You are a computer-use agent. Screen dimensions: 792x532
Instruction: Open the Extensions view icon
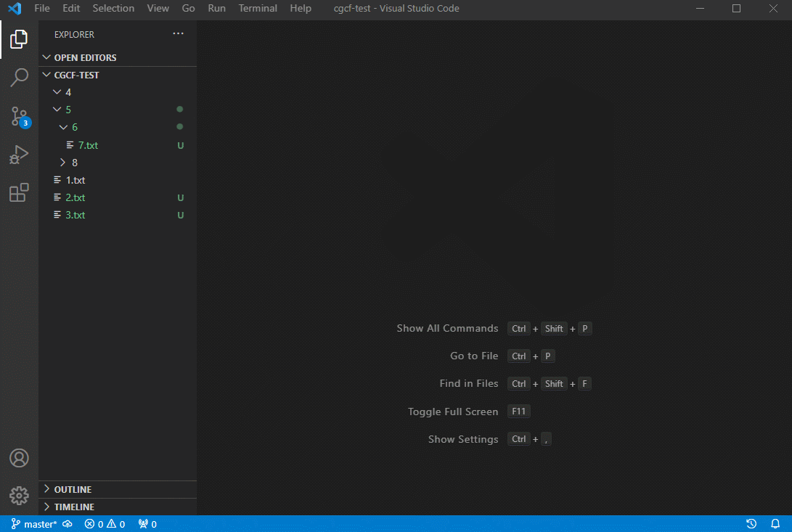(x=19, y=192)
